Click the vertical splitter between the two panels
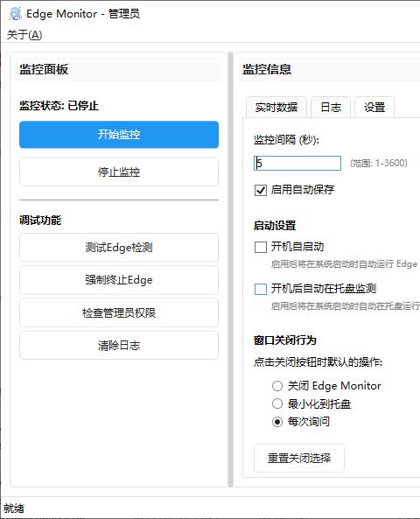Viewport: 420px width, 519px height. [x=231, y=270]
